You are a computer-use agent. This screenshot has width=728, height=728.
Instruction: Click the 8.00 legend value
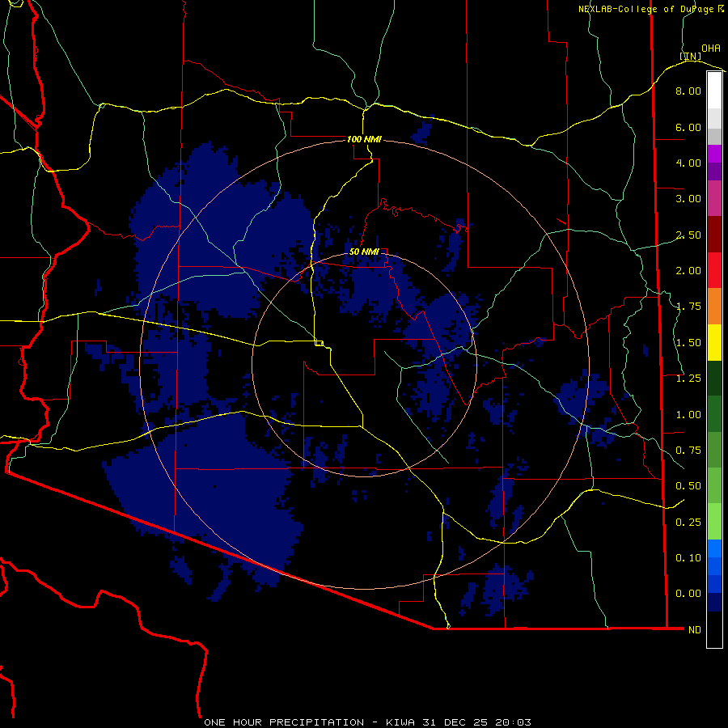point(688,91)
